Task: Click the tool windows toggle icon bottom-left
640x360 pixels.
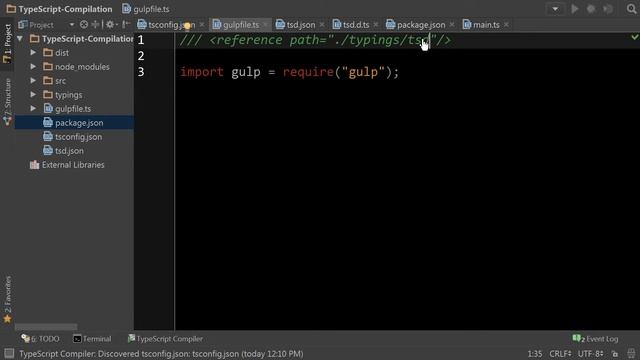Action: coord(9,353)
